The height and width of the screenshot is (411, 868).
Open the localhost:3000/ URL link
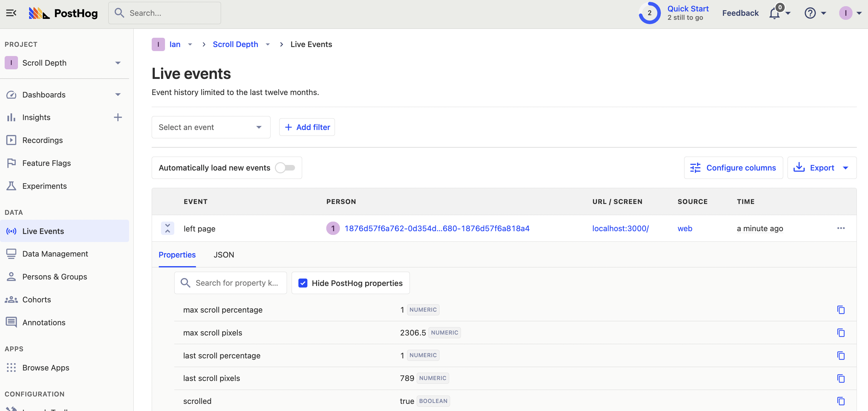tap(620, 228)
